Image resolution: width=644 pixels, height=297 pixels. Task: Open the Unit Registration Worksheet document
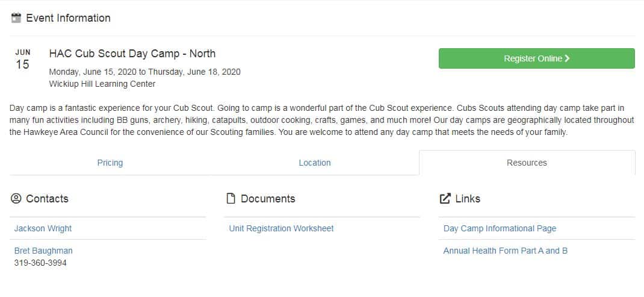click(x=281, y=228)
